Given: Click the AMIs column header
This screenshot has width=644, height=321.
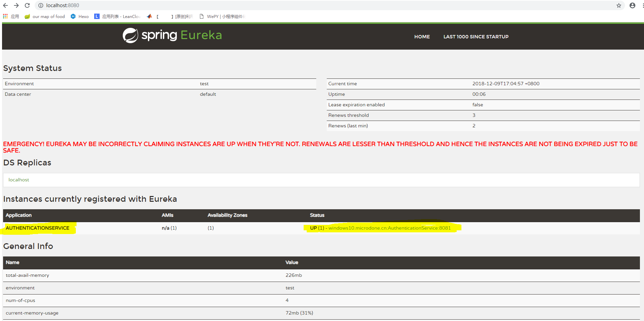Looking at the screenshot, I should pos(168,215).
